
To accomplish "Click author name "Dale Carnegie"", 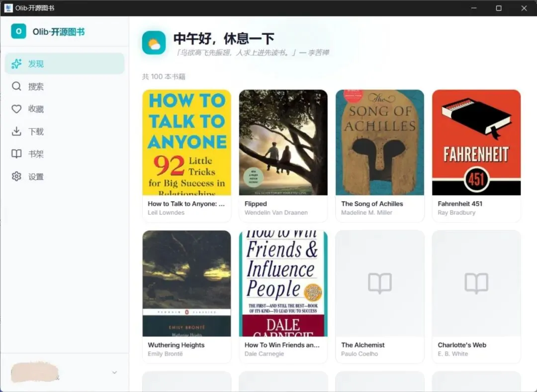I will pos(264,354).
